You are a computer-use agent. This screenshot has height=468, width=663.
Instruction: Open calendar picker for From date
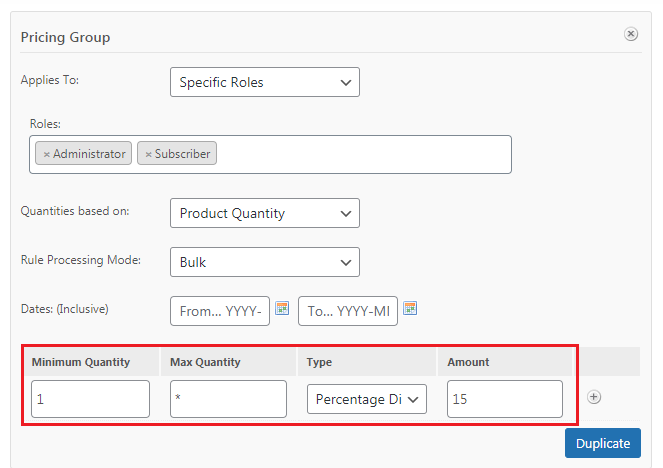282,308
